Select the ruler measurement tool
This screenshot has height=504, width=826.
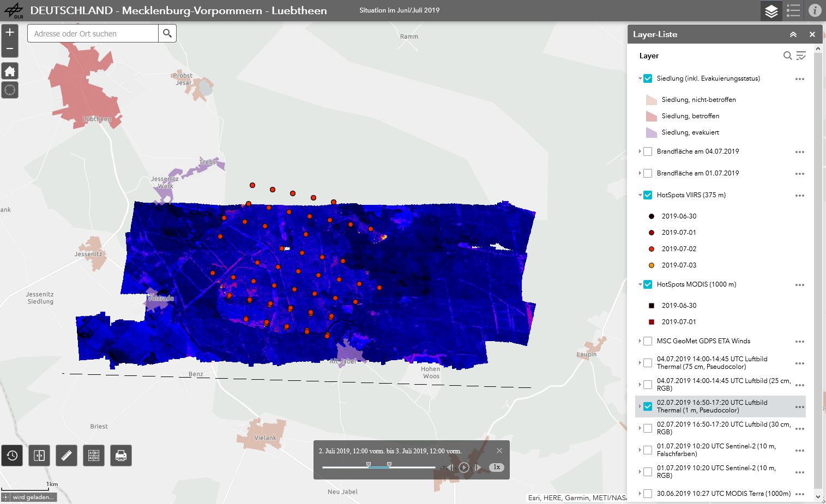(67, 456)
